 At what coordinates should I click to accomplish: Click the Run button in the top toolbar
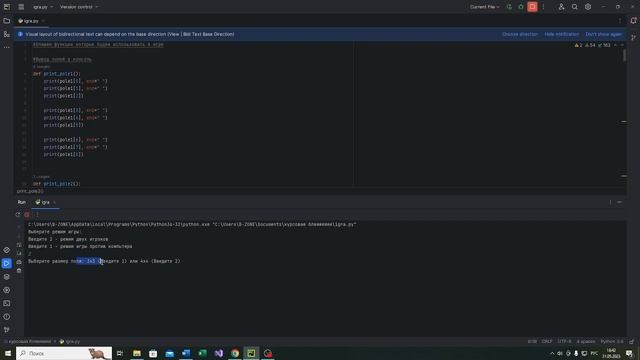[509, 7]
